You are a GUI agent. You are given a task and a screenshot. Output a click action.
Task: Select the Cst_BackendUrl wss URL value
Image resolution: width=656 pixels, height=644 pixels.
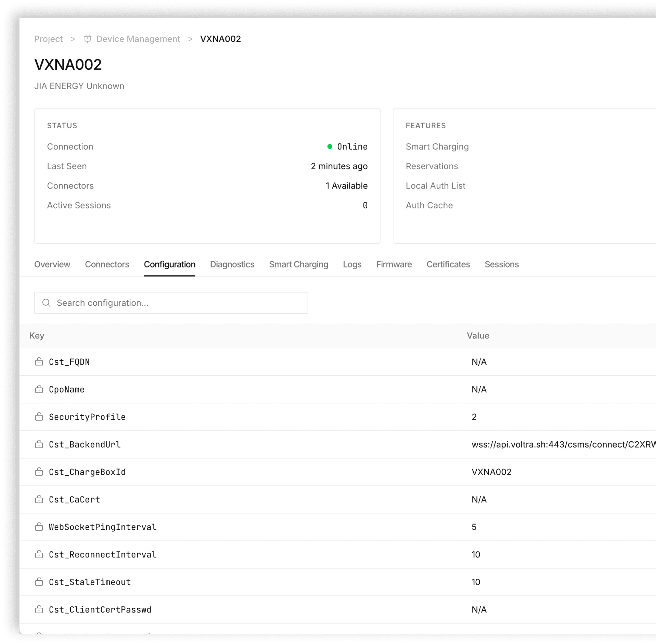click(x=564, y=445)
